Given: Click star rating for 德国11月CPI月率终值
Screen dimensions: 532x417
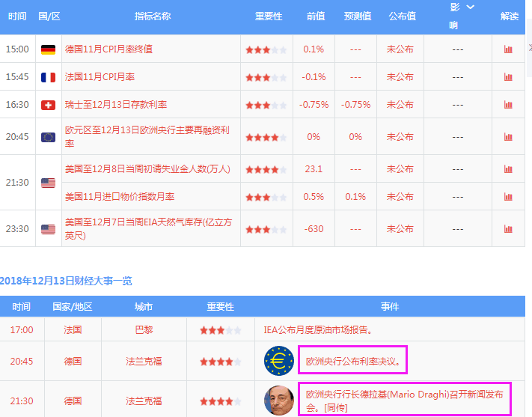Looking at the screenshot, I should tap(266, 50).
